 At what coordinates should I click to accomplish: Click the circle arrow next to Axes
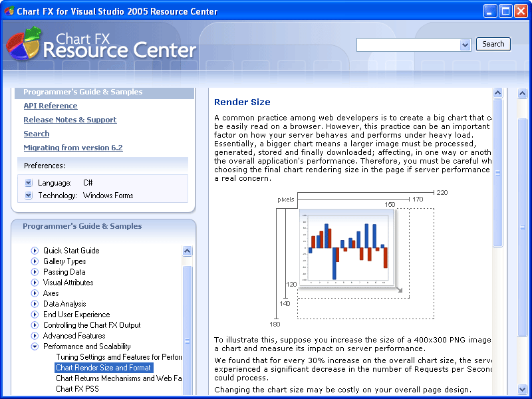(35, 293)
